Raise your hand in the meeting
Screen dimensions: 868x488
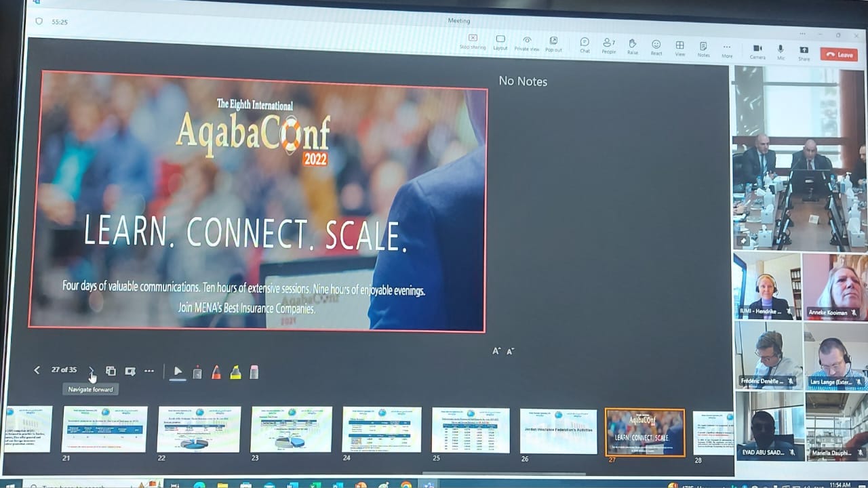pos(633,47)
